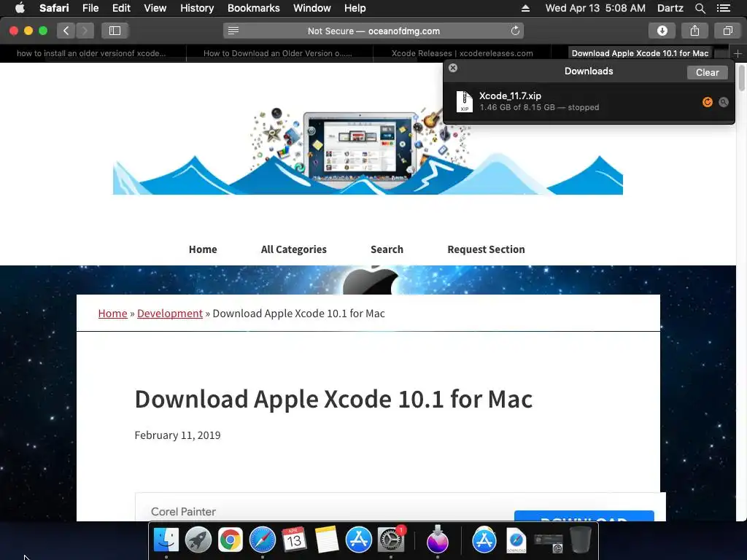Open the File menu
This screenshot has width=747, height=560.
pyautogui.click(x=90, y=8)
